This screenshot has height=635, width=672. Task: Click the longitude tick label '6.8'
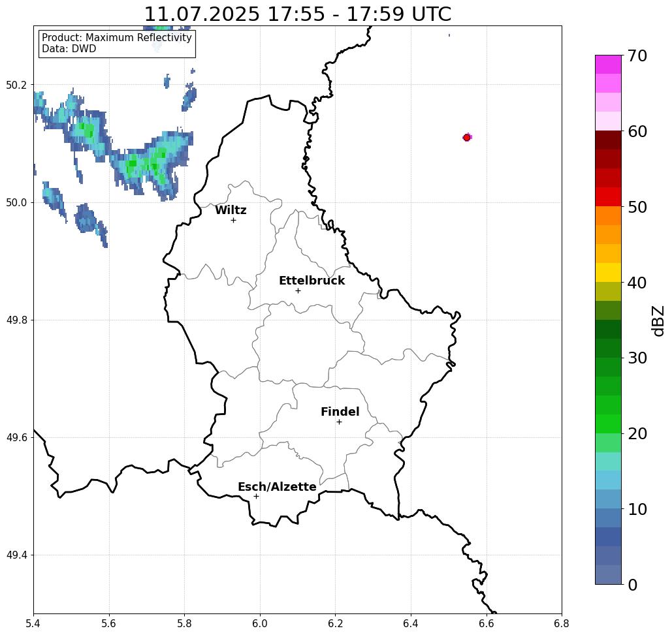562,623
